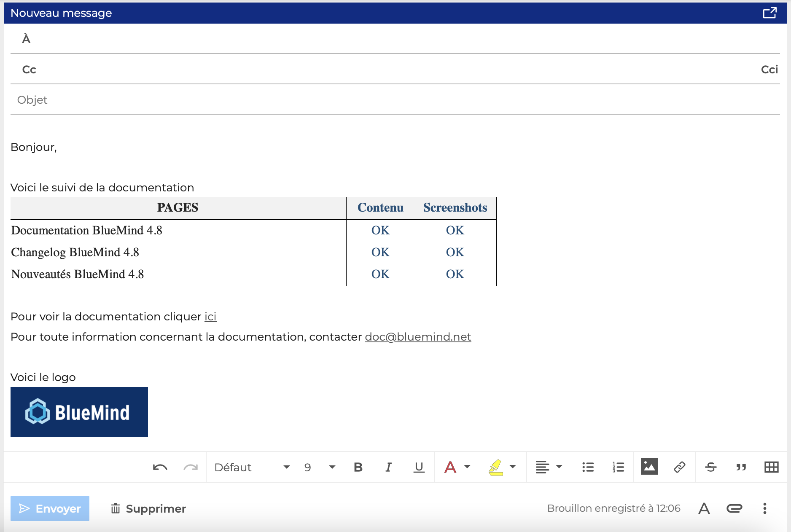Toggle the formatting toolbar with the A icon
791x532 pixels.
tap(704, 508)
